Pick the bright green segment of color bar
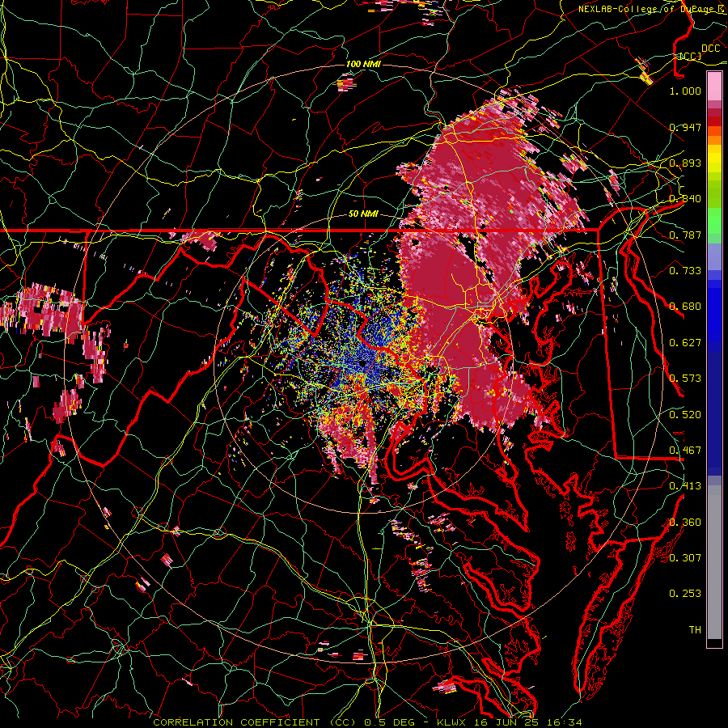728x728 pixels. pyautogui.click(x=714, y=221)
